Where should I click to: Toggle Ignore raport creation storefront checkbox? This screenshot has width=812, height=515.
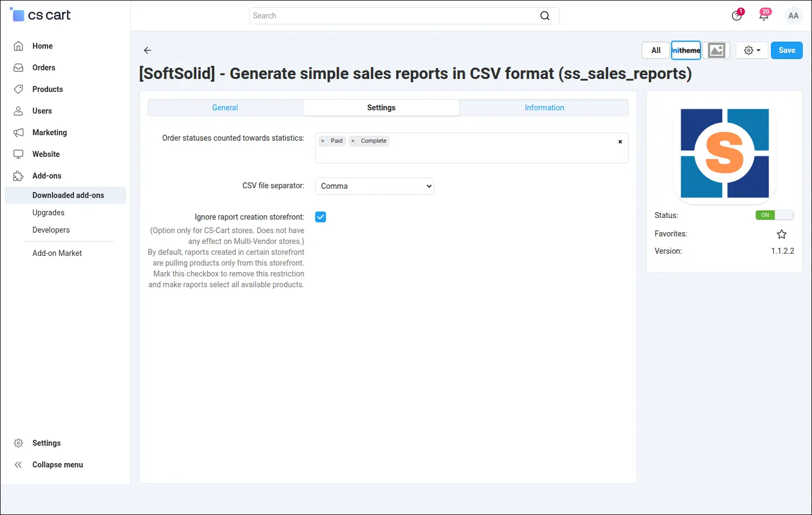click(321, 217)
